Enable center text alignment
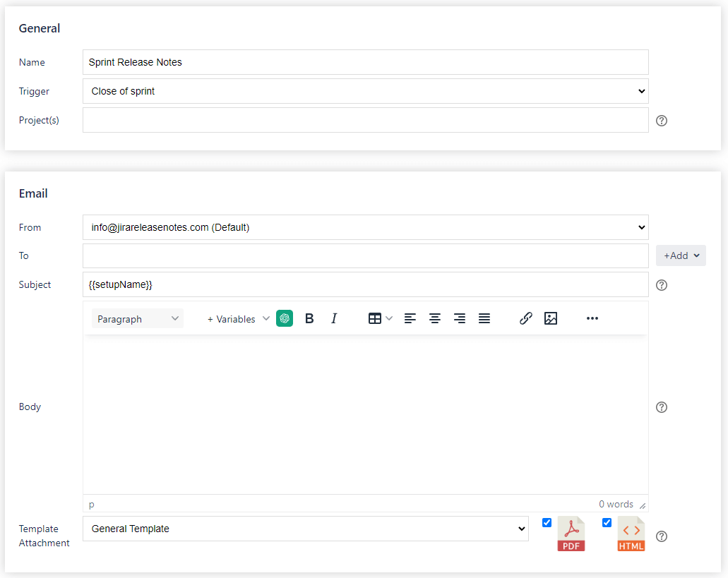Screen dimensions: 728x578 point(435,318)
